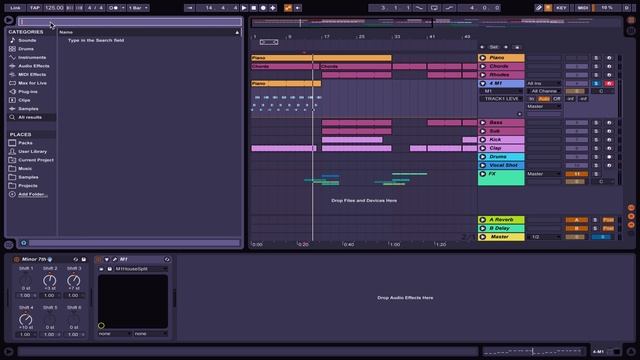Open the metronome settings dropdown arrow
The image size is (640, 360).
coord(123,8)
